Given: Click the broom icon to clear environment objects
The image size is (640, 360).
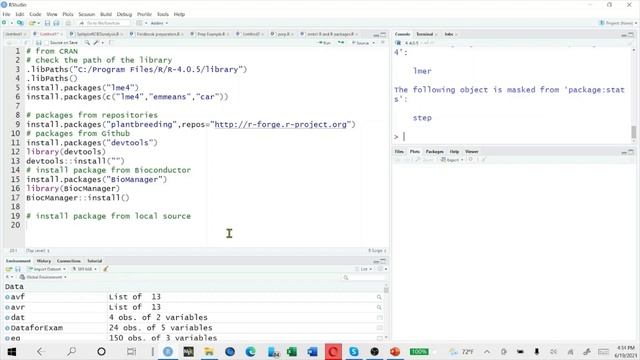Looking at the screenshot, I should (x=106, y=269).
